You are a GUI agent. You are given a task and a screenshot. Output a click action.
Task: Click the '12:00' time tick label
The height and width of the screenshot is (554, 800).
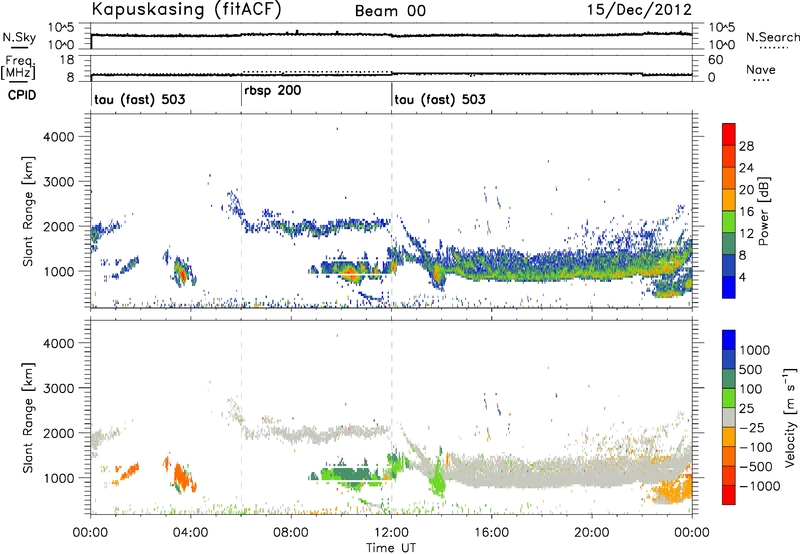pos(391,533)
